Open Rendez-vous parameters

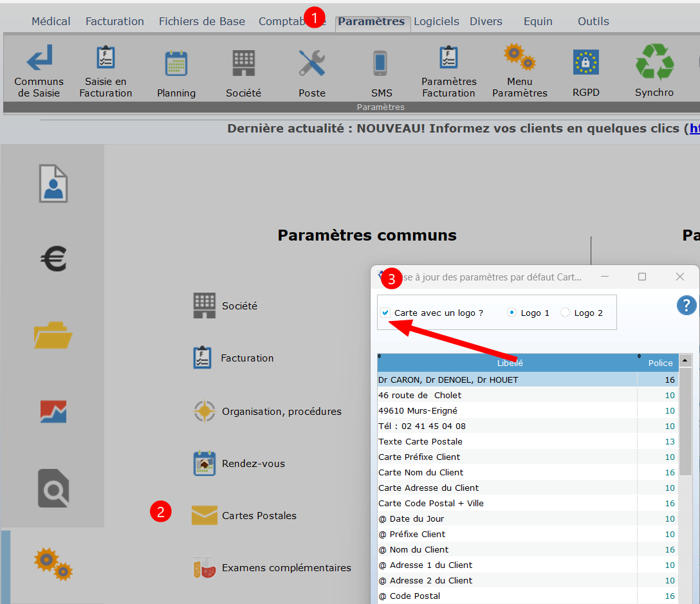point(239,463)
